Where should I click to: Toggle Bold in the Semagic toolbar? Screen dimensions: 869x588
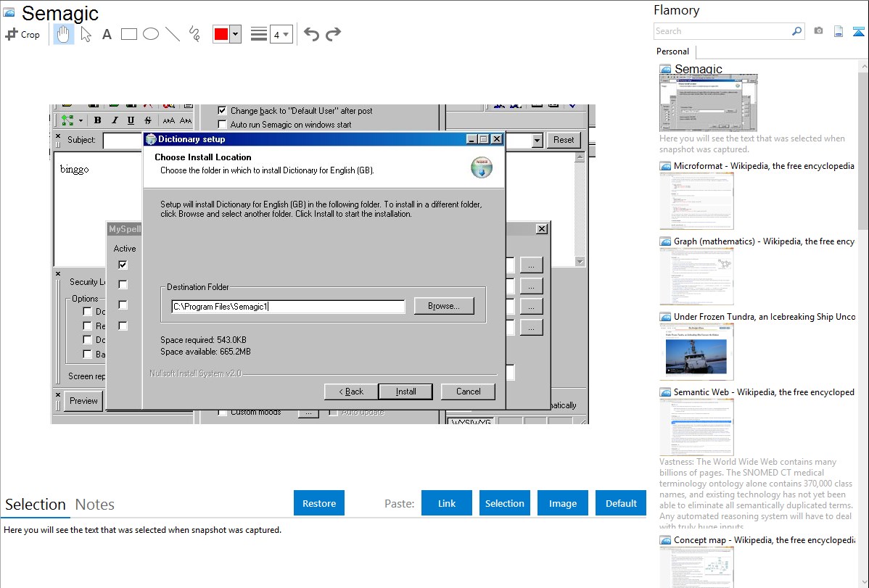coord(97,120)
